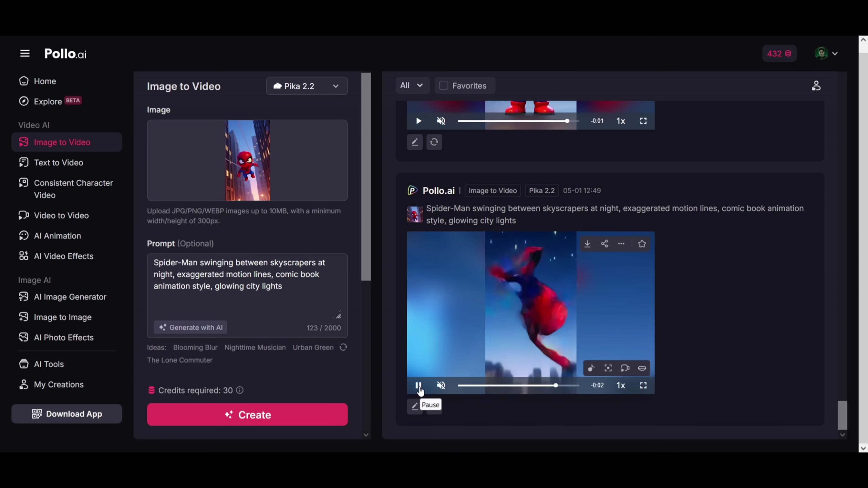Image resolution: width=868 pixels, height=488 pixels.
Task: Click the Pika 2.2 tag on creation
Action: click(x=542, y=191)
